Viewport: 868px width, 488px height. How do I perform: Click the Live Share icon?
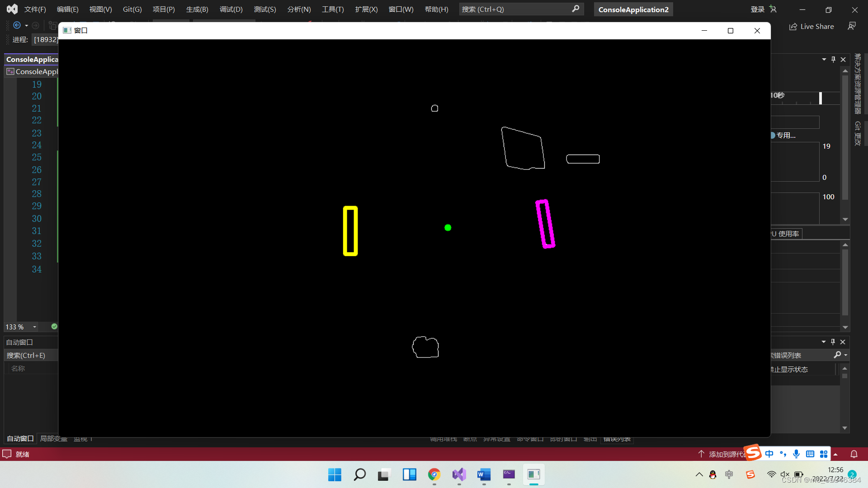[x=793, y=27]
